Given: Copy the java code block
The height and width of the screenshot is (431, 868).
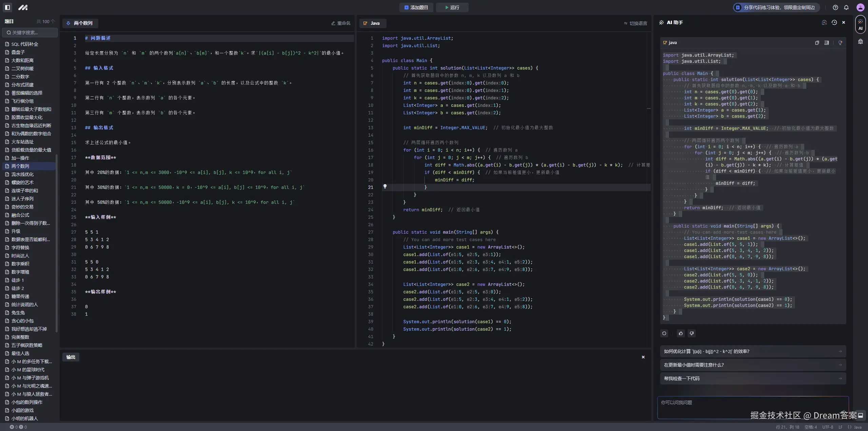Looking at the screenshot, I should click(x=817, y=43).
